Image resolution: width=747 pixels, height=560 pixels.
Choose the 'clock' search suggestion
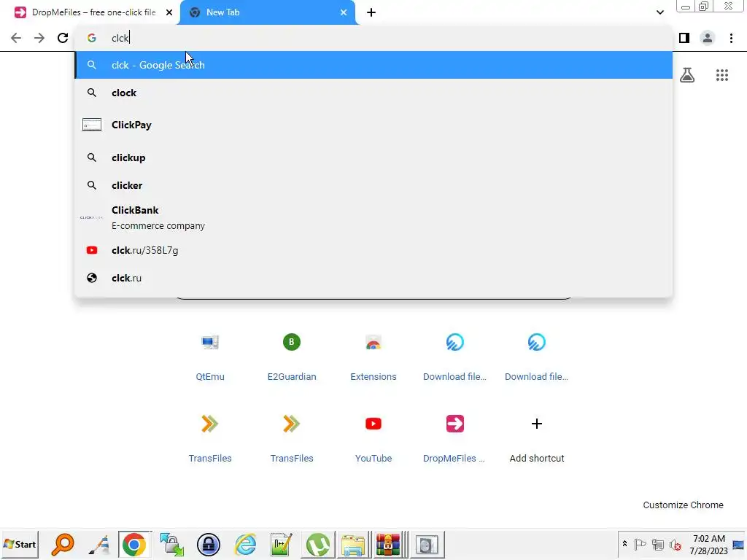[373, 93]
